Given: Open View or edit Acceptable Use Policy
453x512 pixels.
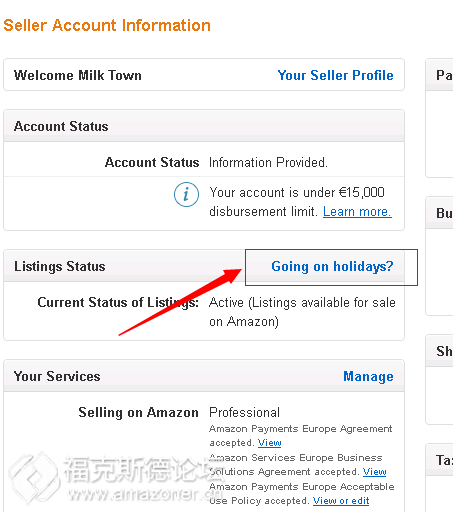Looking at the screenshot, I should [x=341, y=501].
